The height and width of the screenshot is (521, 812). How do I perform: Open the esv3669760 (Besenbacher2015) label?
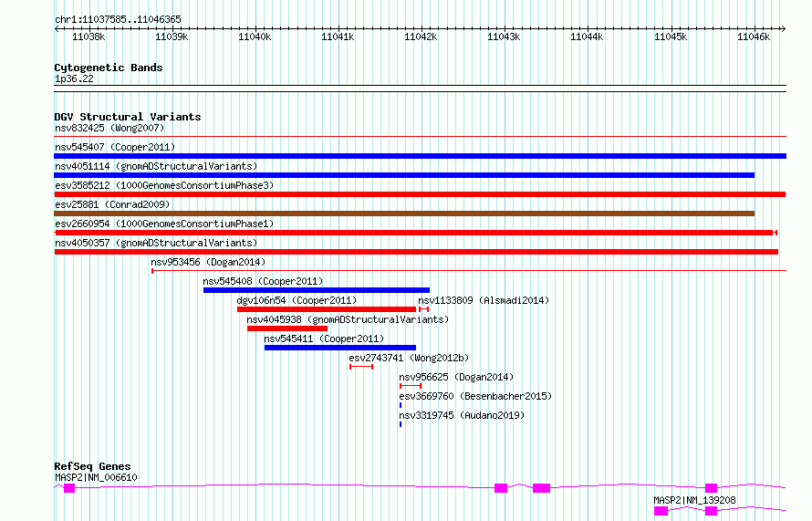pos(475,396)
